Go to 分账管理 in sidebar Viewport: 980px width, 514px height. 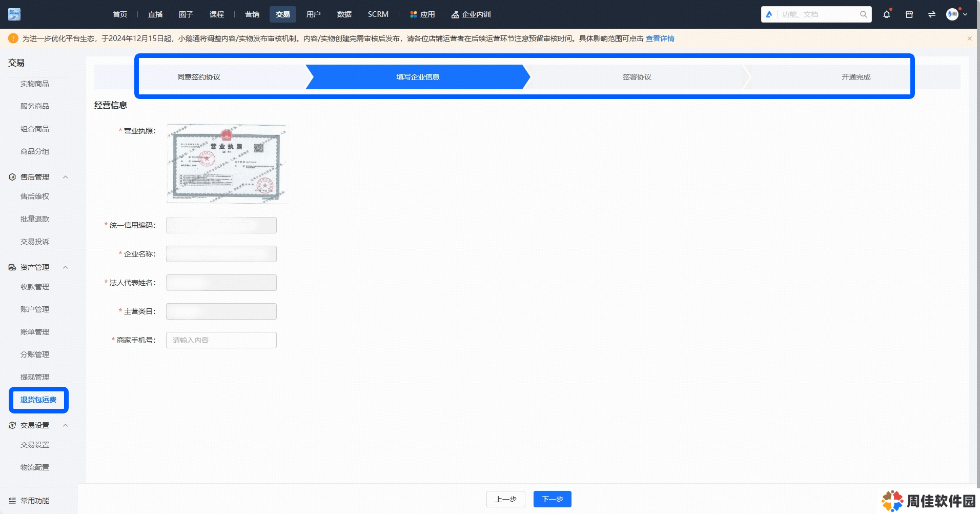[x=35, y=354]
